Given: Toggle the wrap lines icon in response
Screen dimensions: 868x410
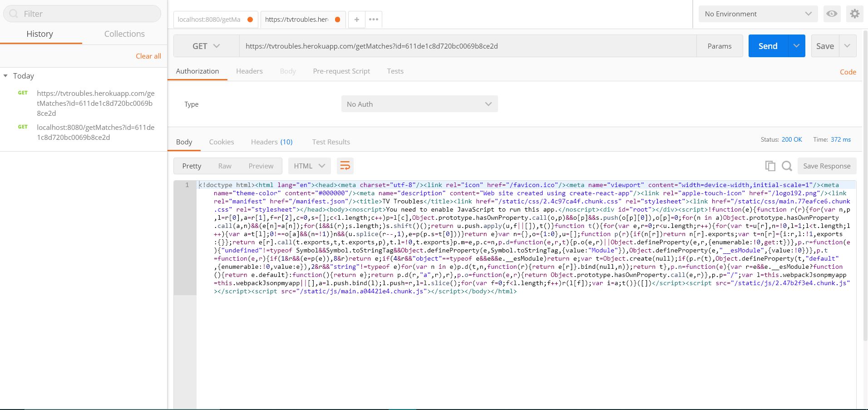Looking at the screenshot, I should [345, 166].
